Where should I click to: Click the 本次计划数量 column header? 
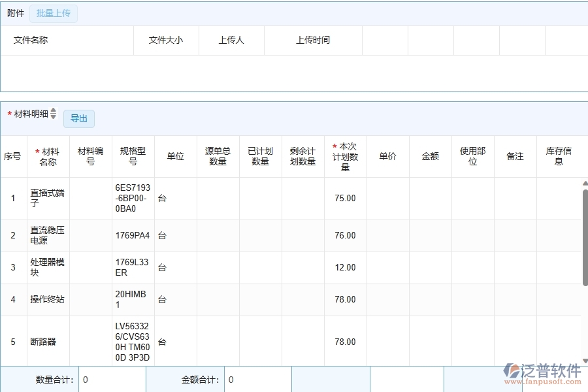(345, 157)
